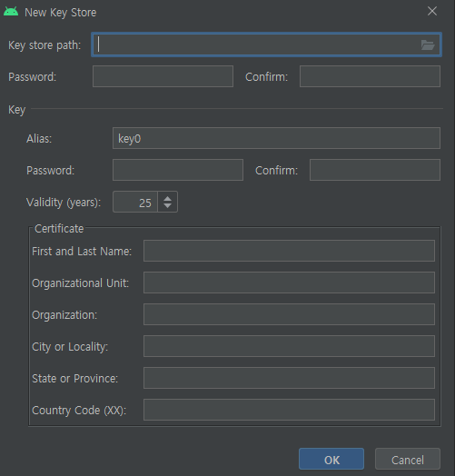Image resolution: width=455 pixels, height=476 pixels.
Task: Click the 'Organization:' label
Action: [64, 315]
